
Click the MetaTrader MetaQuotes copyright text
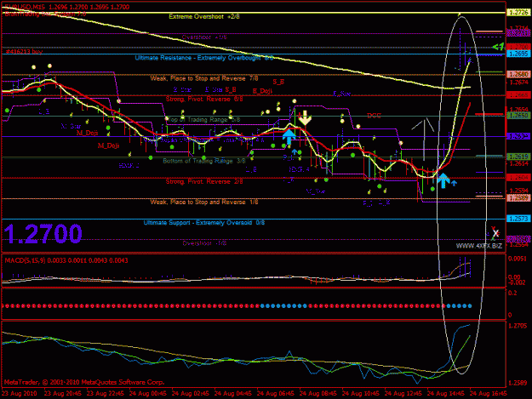pos(84,382)
